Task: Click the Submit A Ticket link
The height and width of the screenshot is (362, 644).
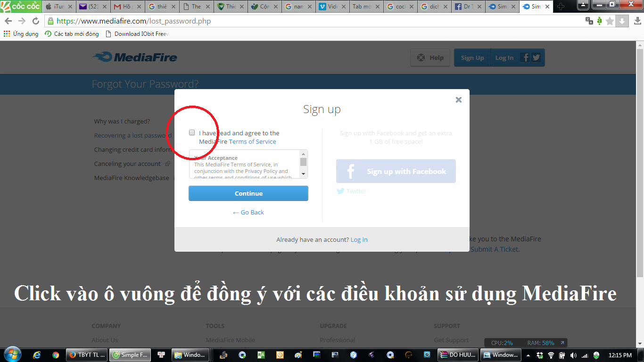Action: pyautogui.click(x=494, y=249)
